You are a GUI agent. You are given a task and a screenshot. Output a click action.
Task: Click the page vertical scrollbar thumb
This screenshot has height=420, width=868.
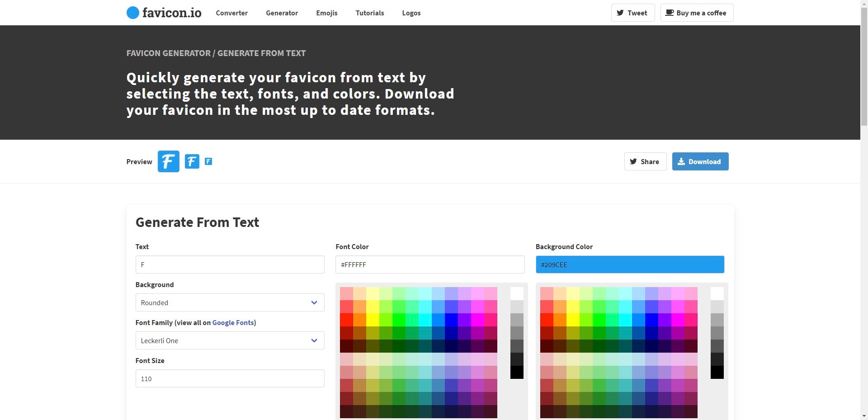[x=864, y=67]
